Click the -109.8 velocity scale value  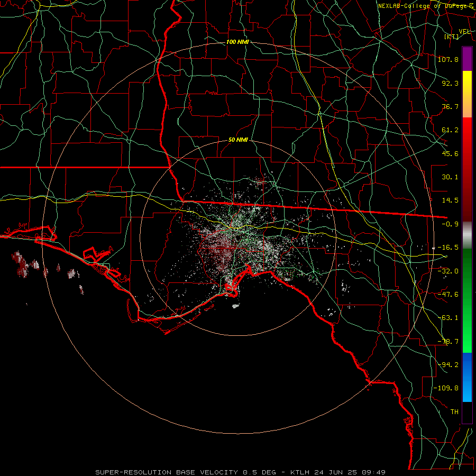[x=446, y=388]
